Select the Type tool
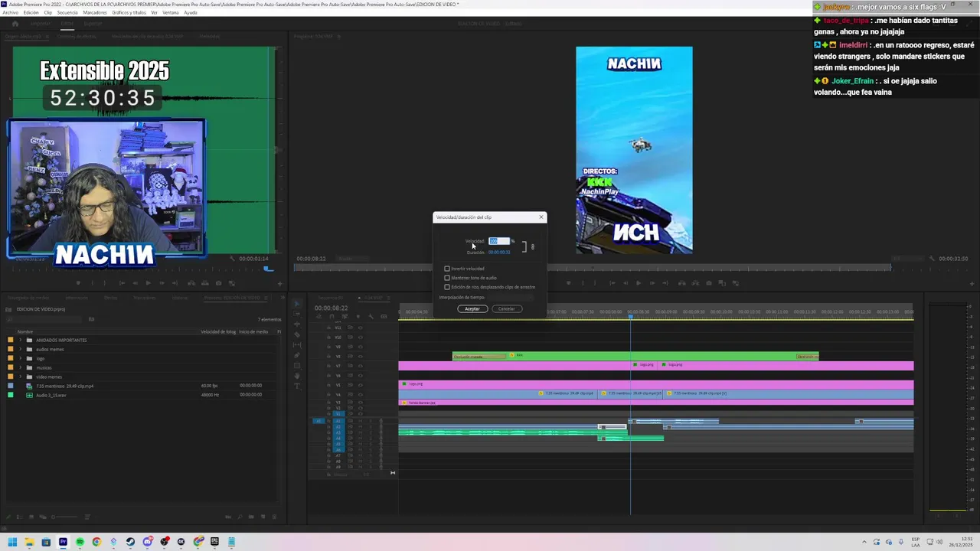This screenshot has width=980, height=551. [x=297, y=386]
